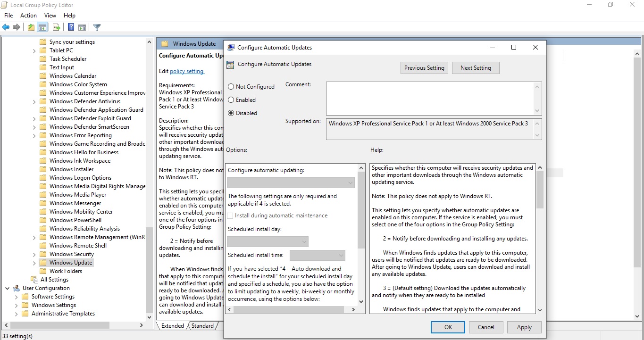This screenshot has height=340, width=644.
Task: Click Task Scheduler folder icon
Action: (x=43, y=59)
